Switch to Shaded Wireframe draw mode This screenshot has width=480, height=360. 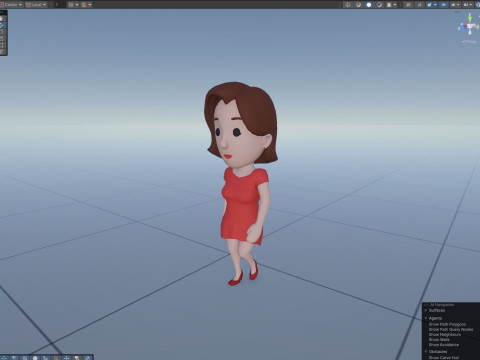pos(358,5)
